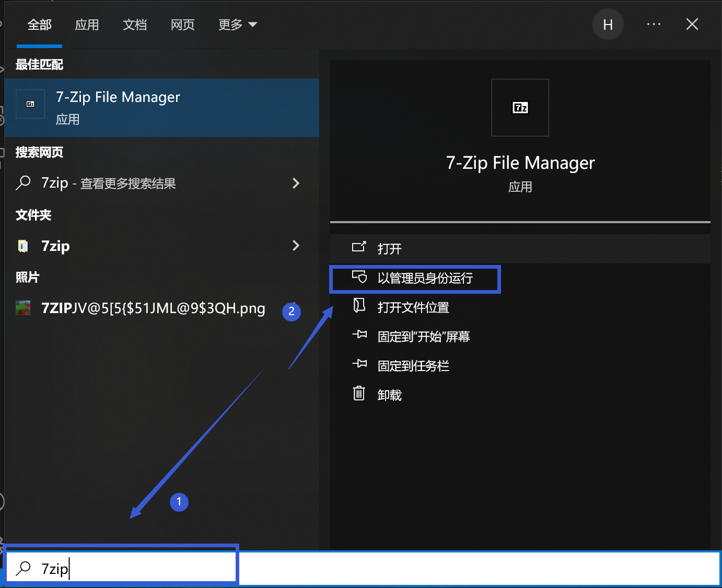Open the 更多 dropdown tab
This screenshot has height=588, width=722.
238,25
